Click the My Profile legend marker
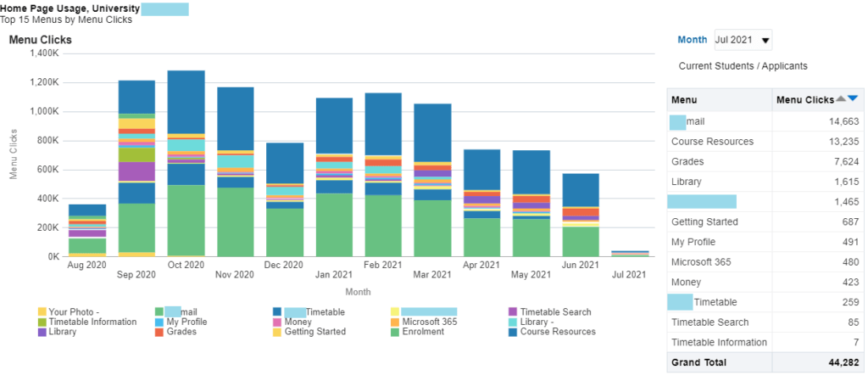868x381 pixels. pyautogui.click(x=160, y=322)
